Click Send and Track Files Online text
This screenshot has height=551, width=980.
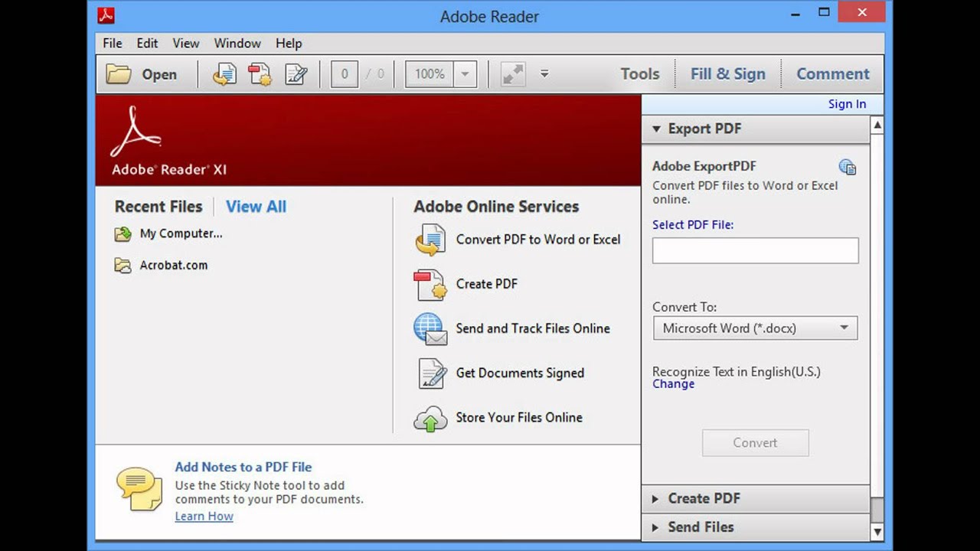click(533, 328)
